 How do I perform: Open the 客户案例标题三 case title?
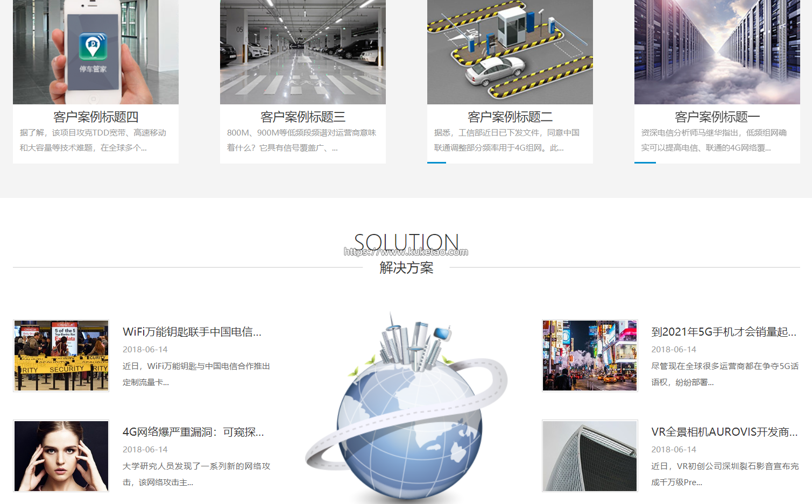click(x=303, y=117)
